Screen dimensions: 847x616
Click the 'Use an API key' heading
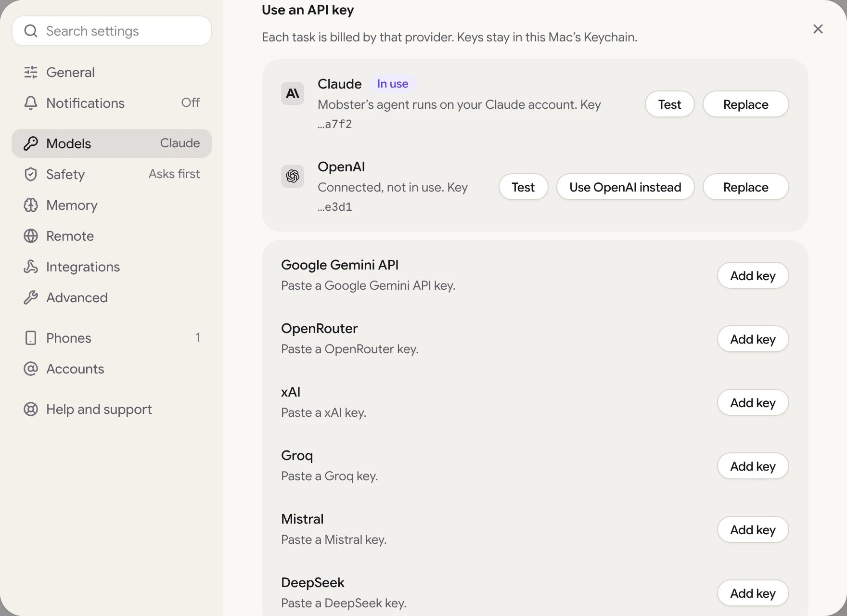point(308,10)
